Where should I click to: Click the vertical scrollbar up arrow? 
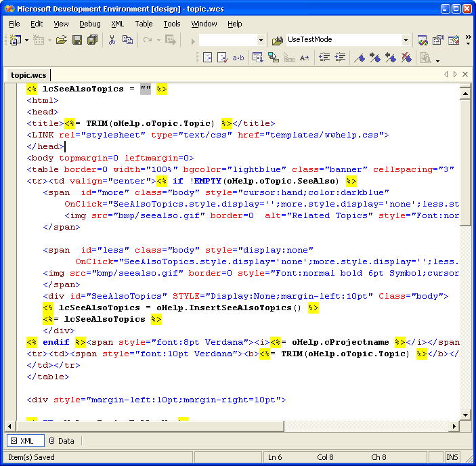(x=465, y=93)
